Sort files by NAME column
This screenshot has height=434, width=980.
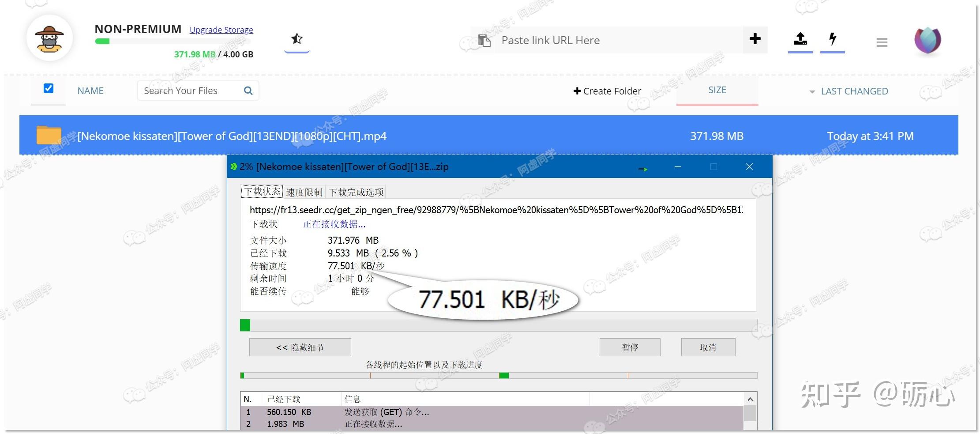(90, 91)
